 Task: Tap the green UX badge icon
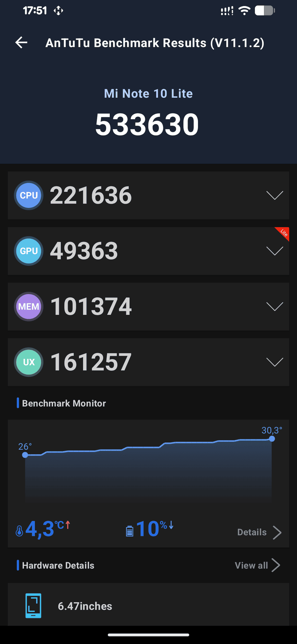point(29,362)
